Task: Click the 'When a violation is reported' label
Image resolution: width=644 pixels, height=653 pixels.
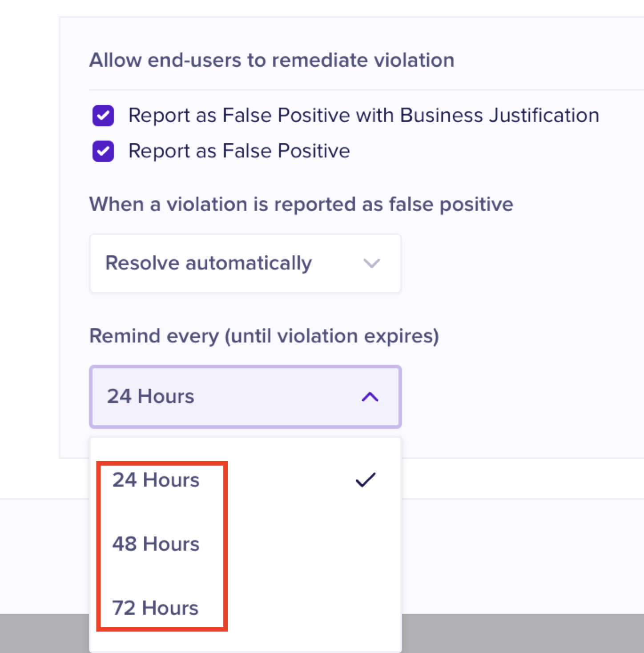Action: (x=301, y=205)
